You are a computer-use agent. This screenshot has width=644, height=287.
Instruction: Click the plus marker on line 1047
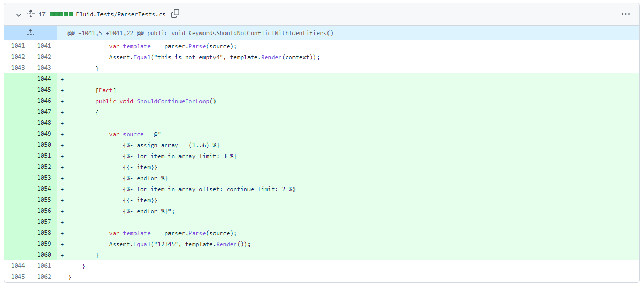62,112
